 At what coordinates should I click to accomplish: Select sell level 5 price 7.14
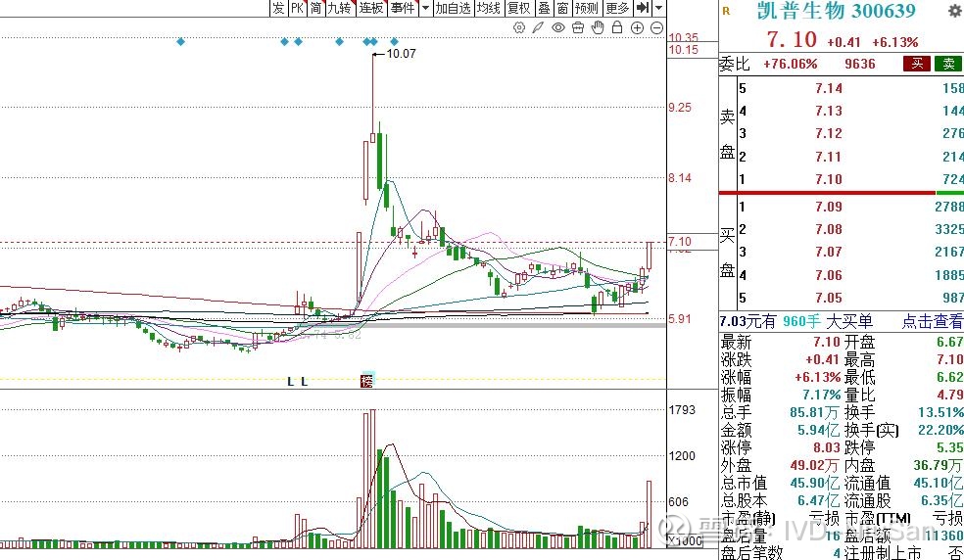click(x=828, y=88)
